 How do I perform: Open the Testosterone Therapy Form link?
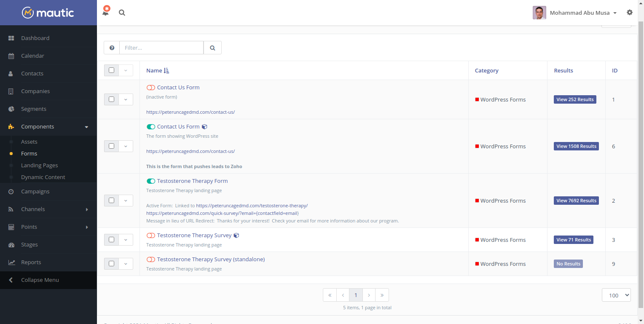192,181
